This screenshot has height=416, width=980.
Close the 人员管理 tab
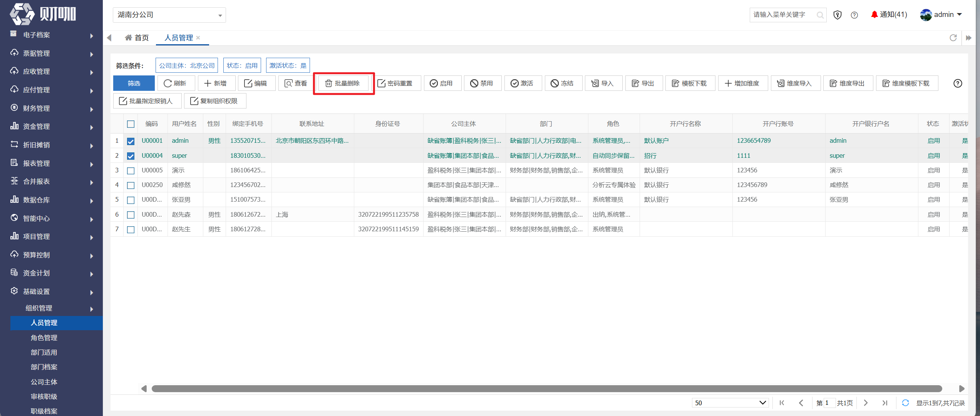198,38
